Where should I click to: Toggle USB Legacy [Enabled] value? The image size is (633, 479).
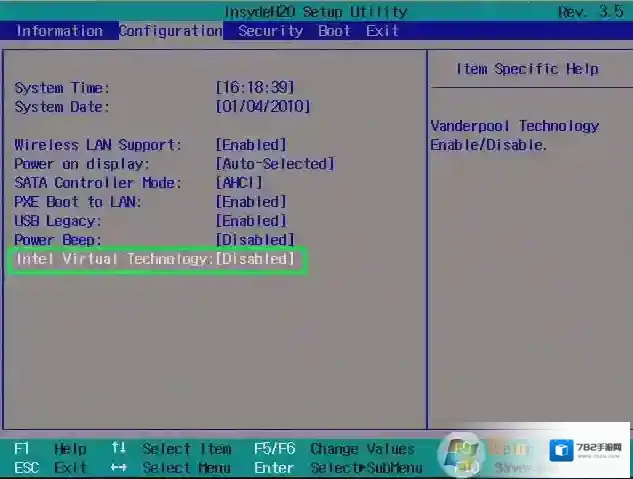tap(251, 221)
